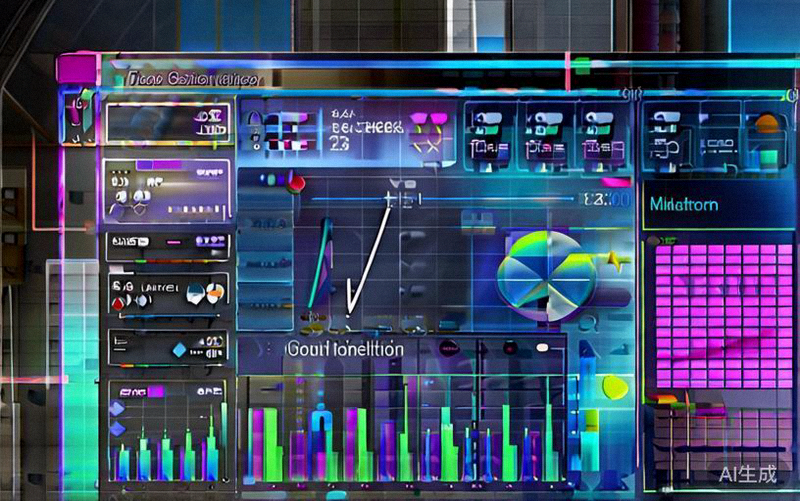Click the blue diamond icon in left sidebar
The height and width of the screenshot is (501, 800).
(x=180, y=349)
